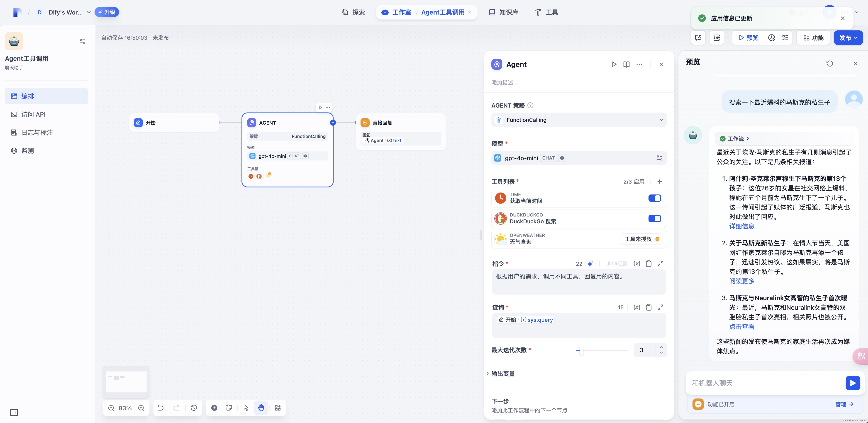Screen dimensions: 868x423
Task: Open version history clock icon
Action: [194, 408]
